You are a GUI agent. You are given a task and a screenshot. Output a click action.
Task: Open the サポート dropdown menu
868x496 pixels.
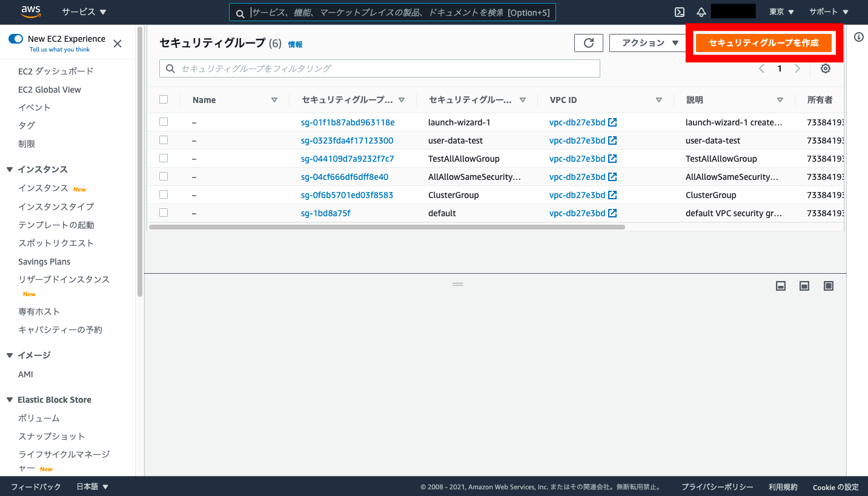(x=829, y=12)
